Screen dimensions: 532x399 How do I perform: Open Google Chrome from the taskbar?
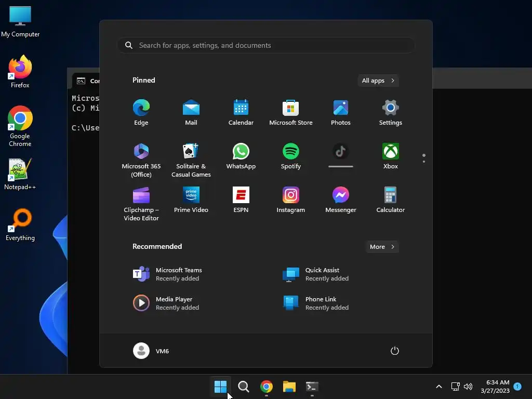pyautogui.click(x=267, y=387)
